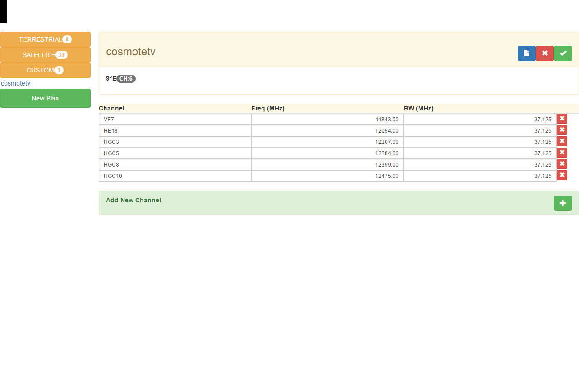Edit the HGC10 channel name field
The image size is (586, 392).
175,176
